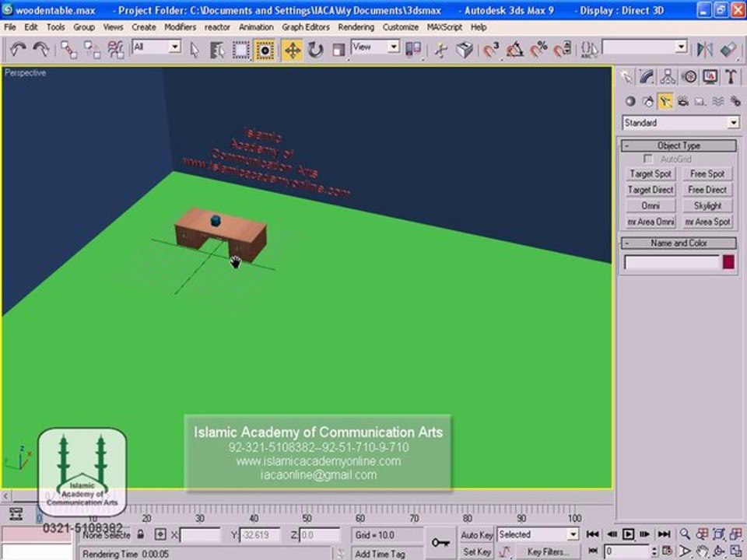Select the Select and Link tool
This screenshot has width=747, height=560.
(68, 50)
